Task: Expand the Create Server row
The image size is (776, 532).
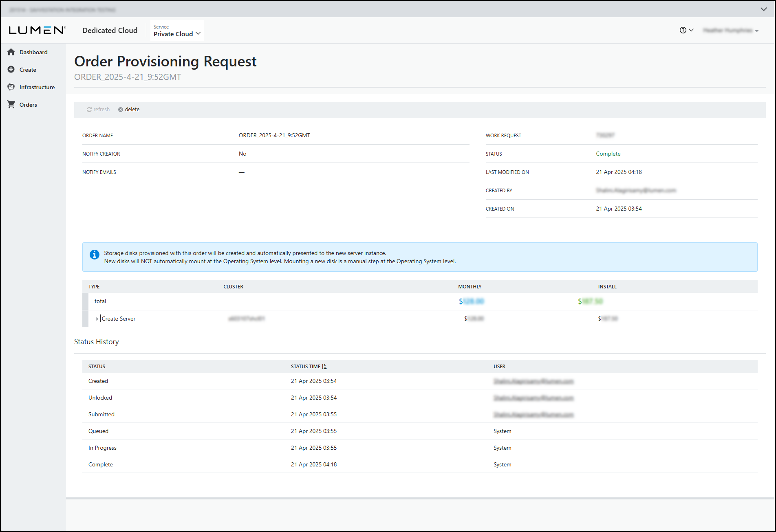Action: pos(97,319)
